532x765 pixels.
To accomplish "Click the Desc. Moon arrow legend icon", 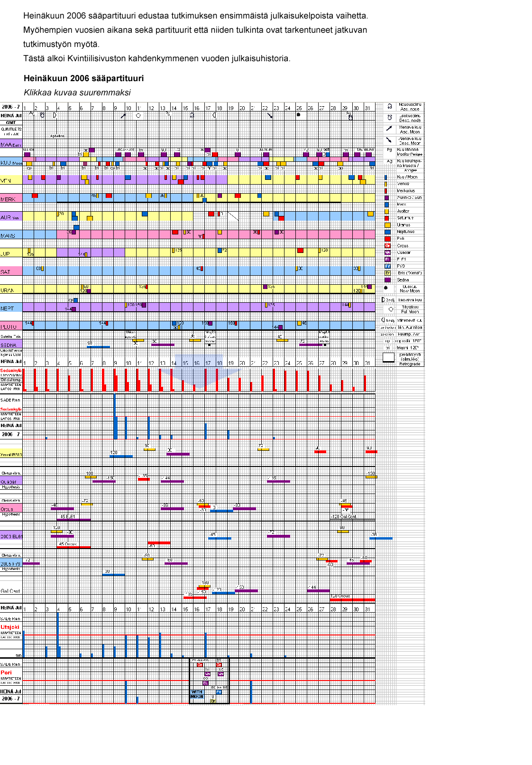I will (389, 140).
